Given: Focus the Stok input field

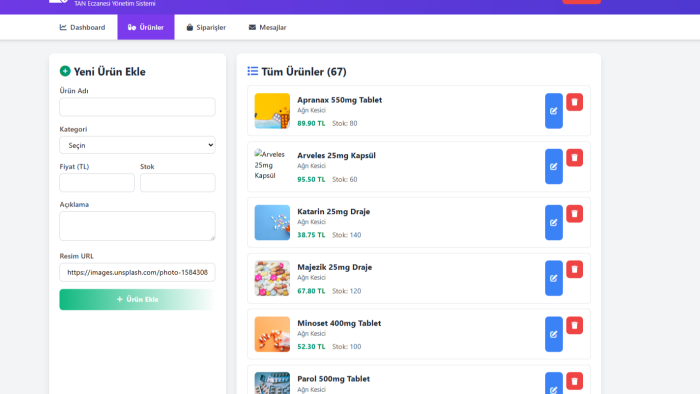Looking at the screenshot, I should coord(178,182).
